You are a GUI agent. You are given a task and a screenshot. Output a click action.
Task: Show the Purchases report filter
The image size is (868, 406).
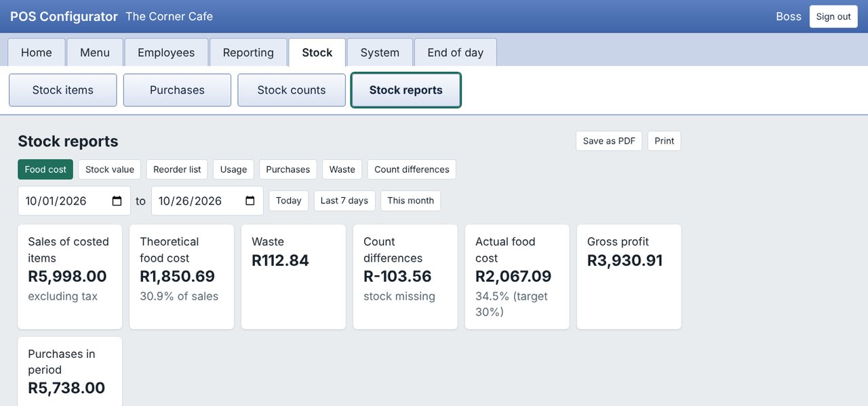(288, 169)
